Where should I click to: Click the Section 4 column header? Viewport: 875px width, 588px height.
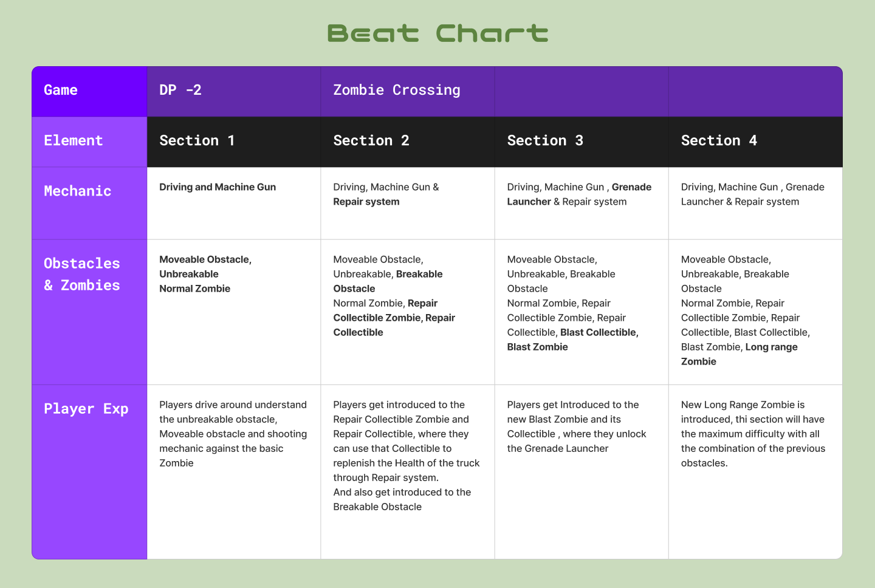pyautogui.click(x=719, y=141)
